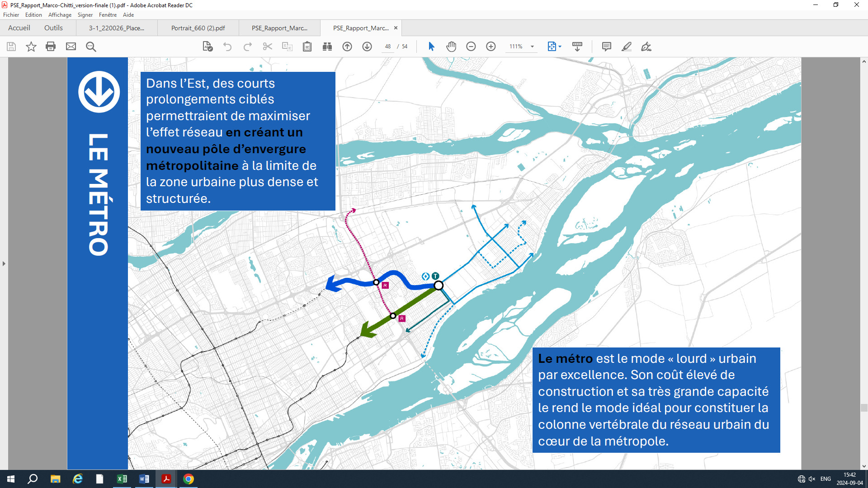
Task: Bookmark document with star icon
Action: [31, 47]
